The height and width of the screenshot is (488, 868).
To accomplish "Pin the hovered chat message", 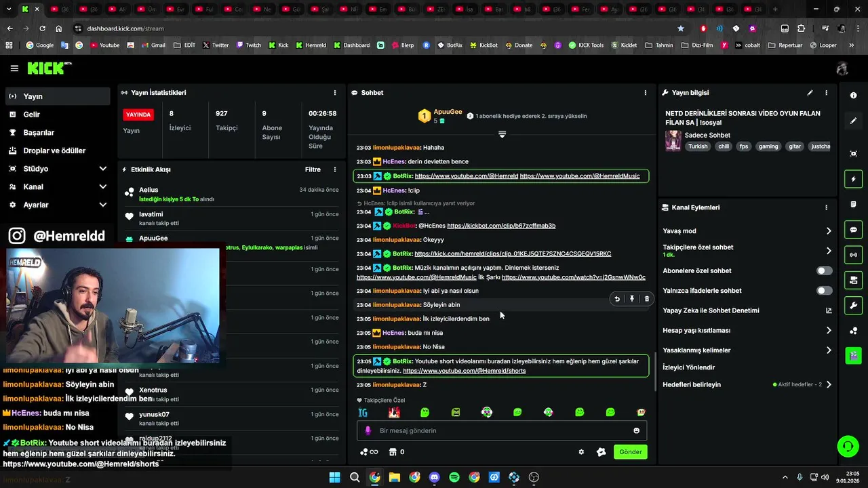I will tap(631, 299).
